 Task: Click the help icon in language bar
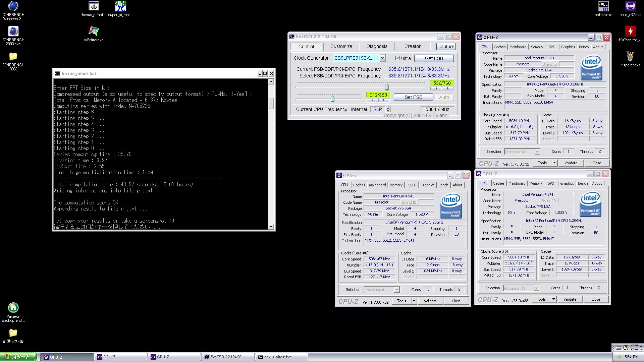click(x=626, y=348)
